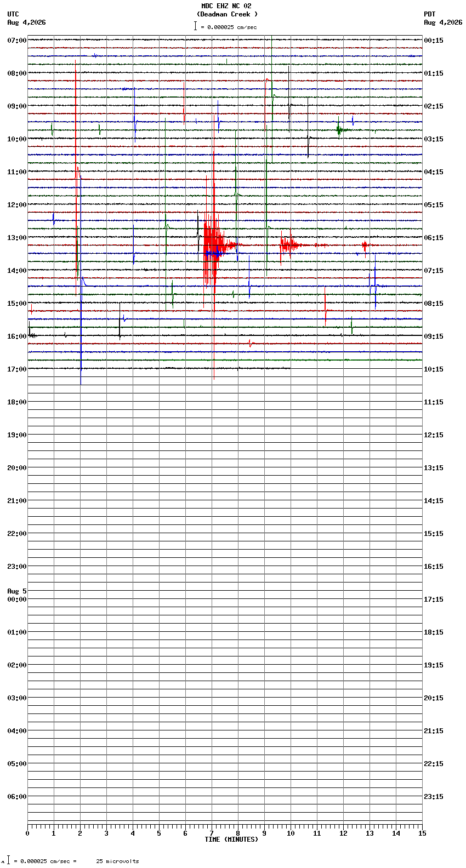
Task: Click the scale bar icon beside the top scale label
Action: [195, 26]
